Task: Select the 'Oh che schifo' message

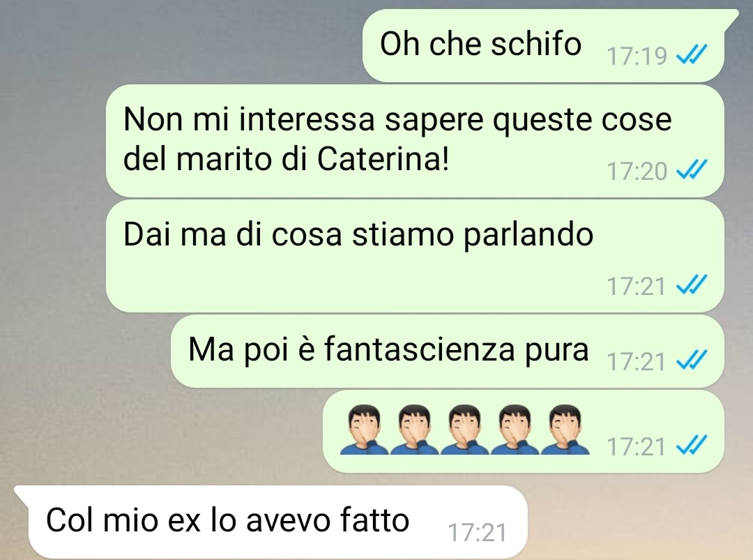Action: click(544, 45)
